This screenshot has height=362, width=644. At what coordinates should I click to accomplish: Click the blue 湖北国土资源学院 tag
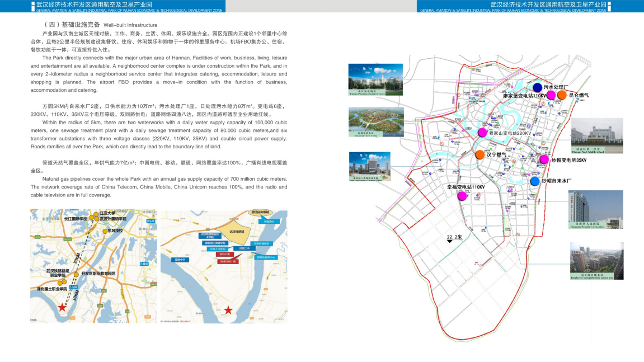(x=215, y=243)
